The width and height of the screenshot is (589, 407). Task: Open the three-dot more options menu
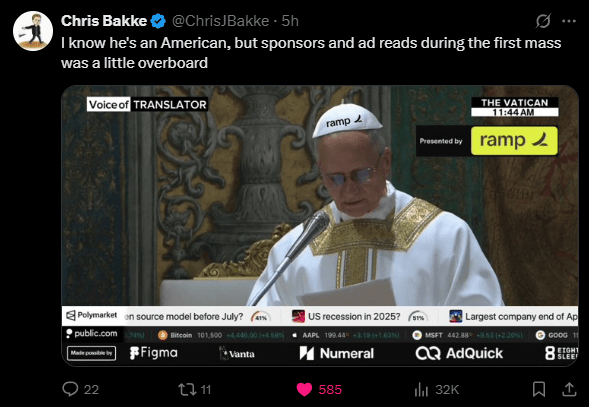tap(569, 21)
